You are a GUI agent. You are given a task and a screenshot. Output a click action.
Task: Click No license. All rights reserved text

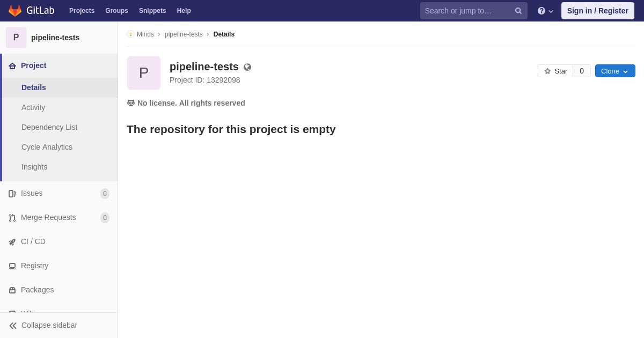click(x=191, y=103)
